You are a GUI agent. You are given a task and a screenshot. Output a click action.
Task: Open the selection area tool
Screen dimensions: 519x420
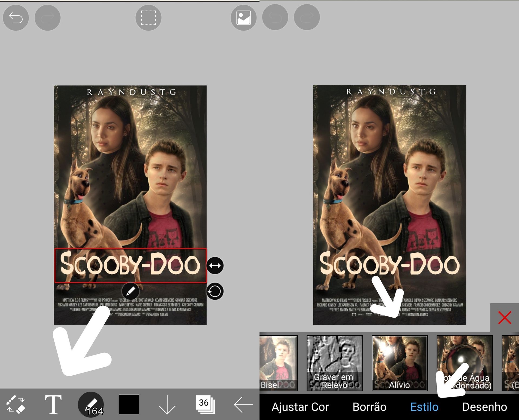point(148,18)
